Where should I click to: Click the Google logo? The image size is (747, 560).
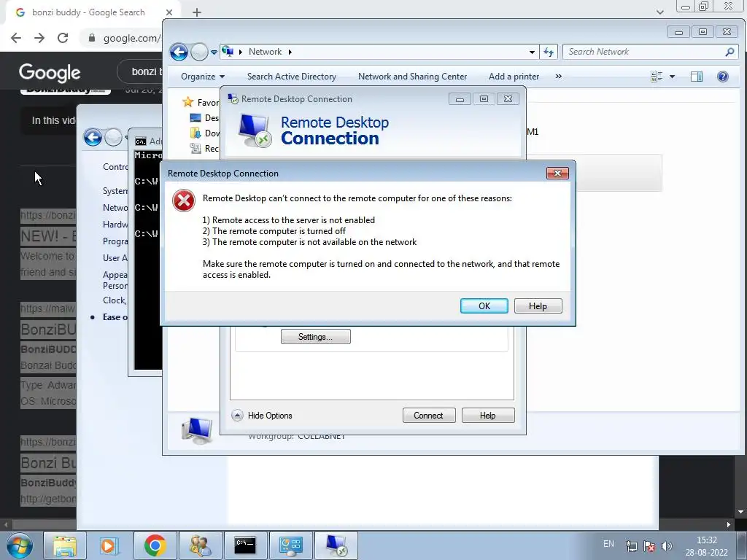point(50,72)
